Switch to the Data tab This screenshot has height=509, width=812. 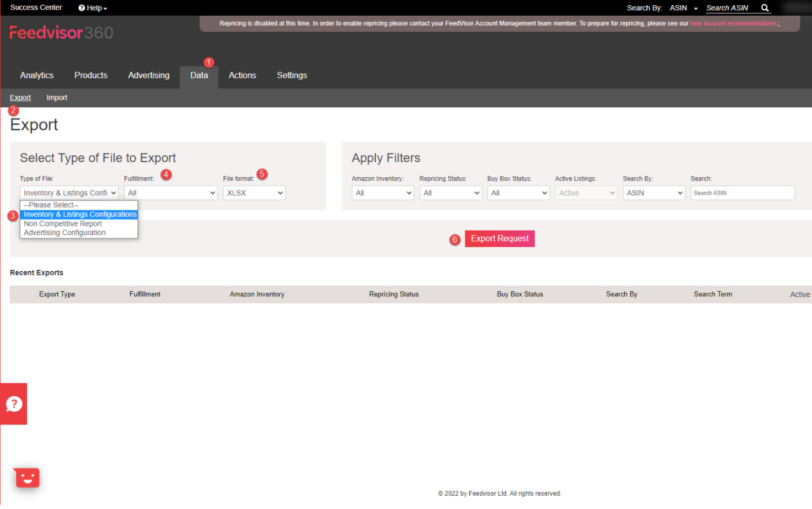[x=199, y=76]
